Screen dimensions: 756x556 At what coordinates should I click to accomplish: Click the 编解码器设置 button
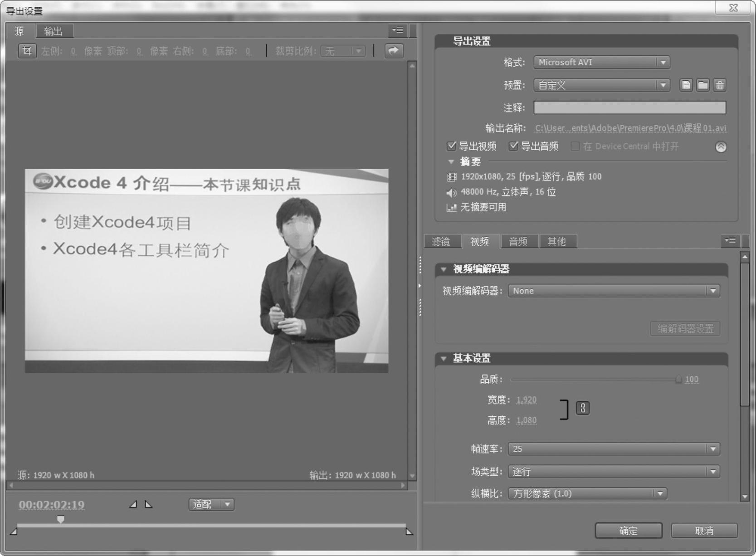(685, 328)
